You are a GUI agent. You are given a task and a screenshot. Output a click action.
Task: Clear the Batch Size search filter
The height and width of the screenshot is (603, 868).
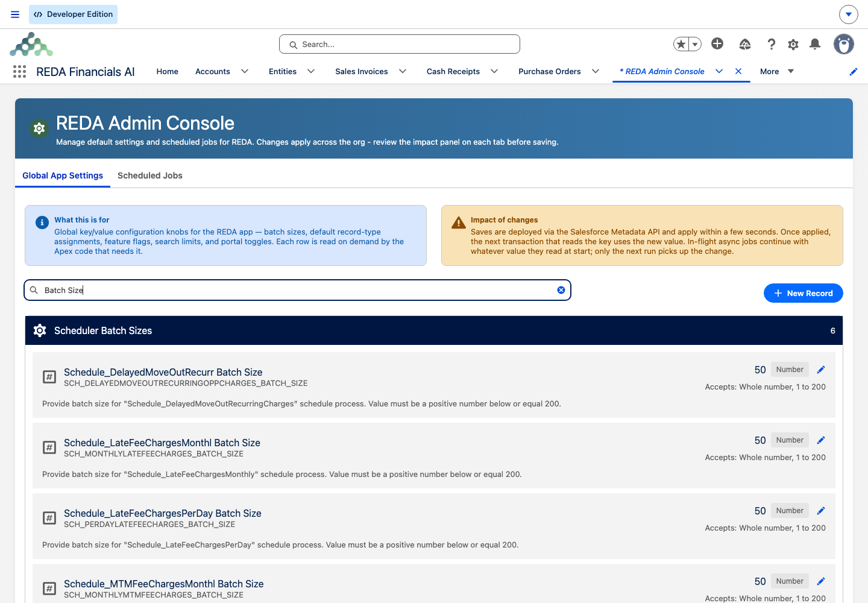click(561, 290)
